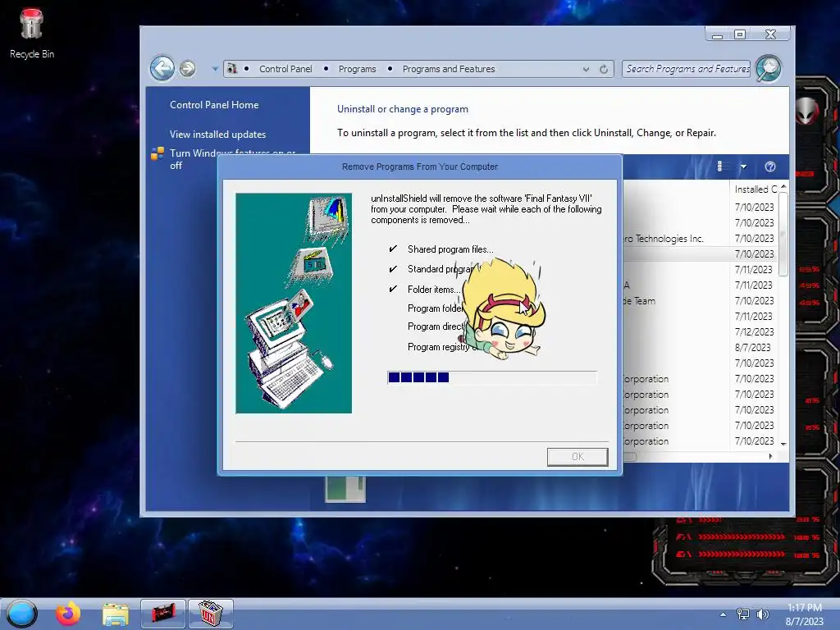Focus the Search Programs and Features field
Screen dimensions: 840x630
tap(686, 69)
